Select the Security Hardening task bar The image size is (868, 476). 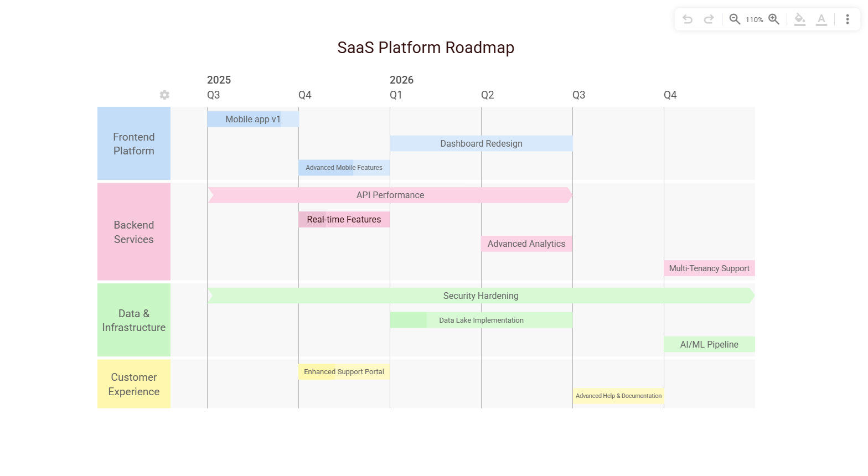pos(480,296)
